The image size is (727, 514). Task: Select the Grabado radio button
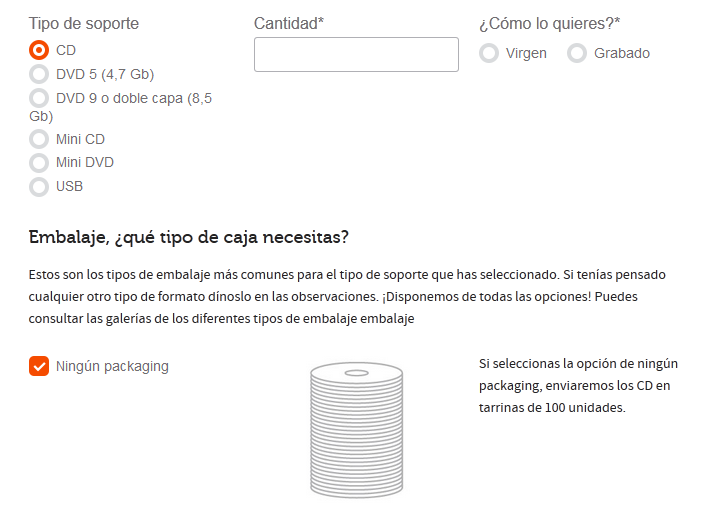pyautogui.click(x=577, y=53)
